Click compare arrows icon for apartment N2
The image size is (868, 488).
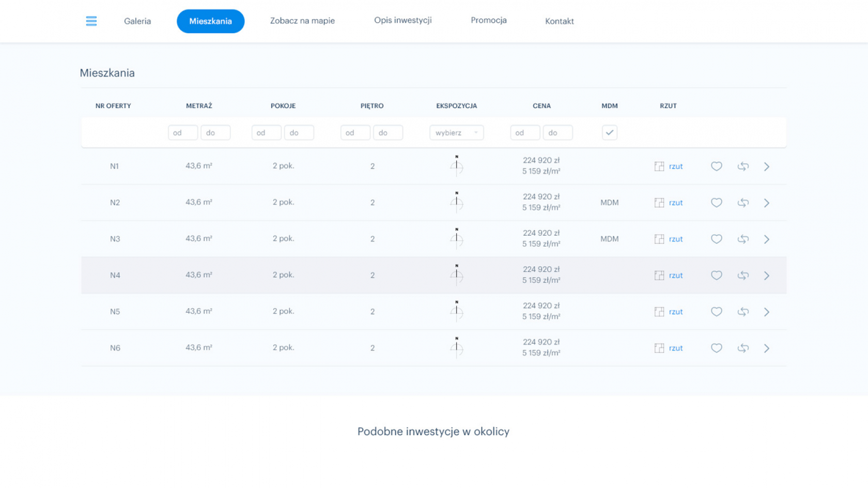pos(743,203)
